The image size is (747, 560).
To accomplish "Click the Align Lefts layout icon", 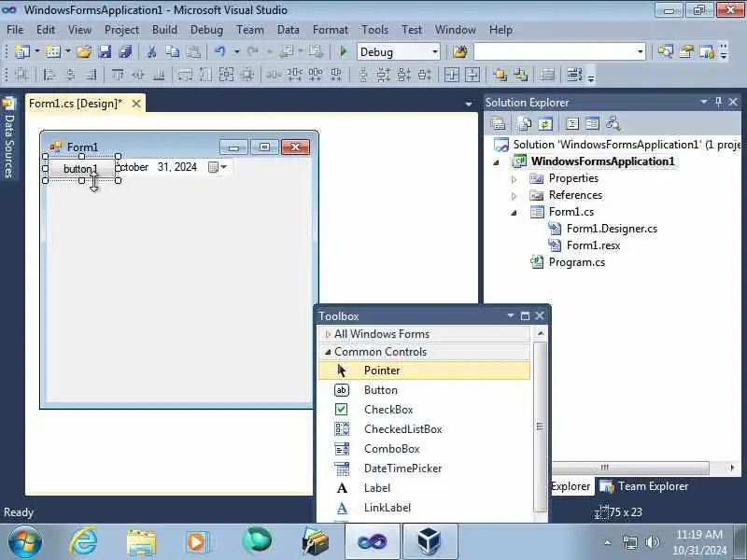I will pos(49,75).
